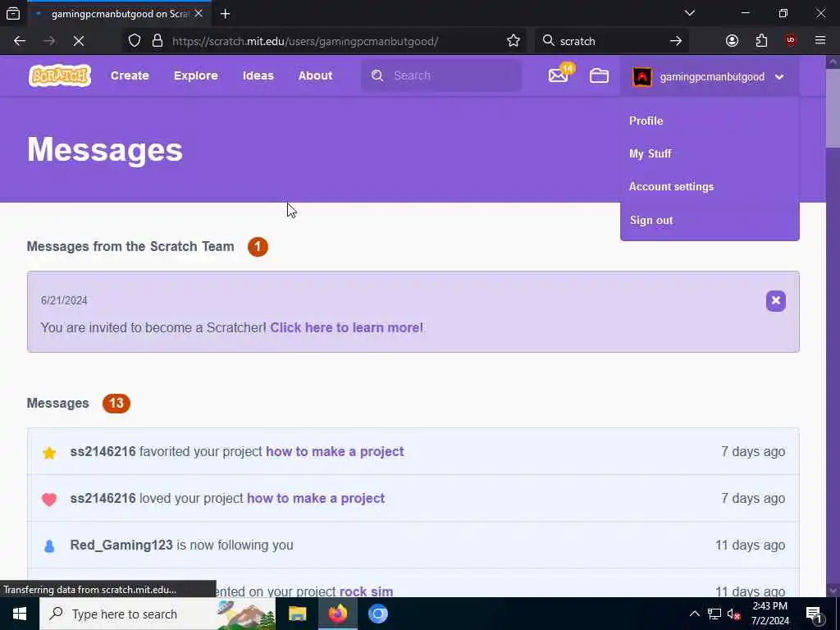The image size is (840, 630).
Task: Open the Firefox hamburger menu
Action: (820, 41)
